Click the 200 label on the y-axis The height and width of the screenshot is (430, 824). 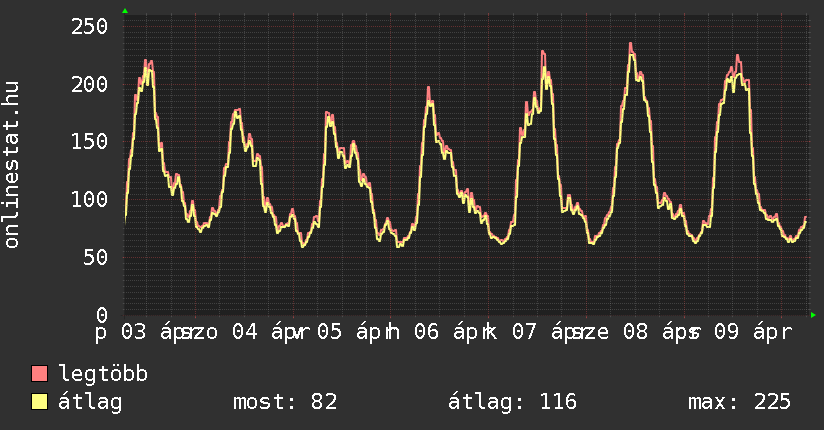click(x=89, y=85)
